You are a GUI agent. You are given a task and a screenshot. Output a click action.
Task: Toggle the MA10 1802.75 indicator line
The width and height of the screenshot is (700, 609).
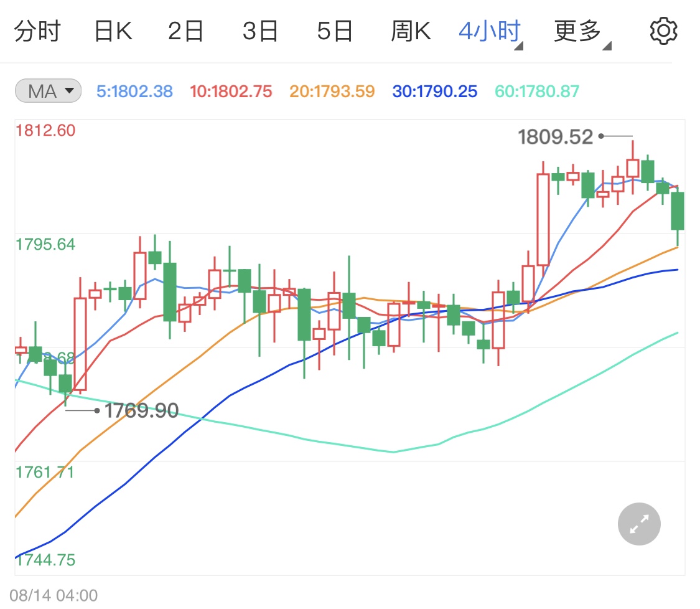[231, 91]
